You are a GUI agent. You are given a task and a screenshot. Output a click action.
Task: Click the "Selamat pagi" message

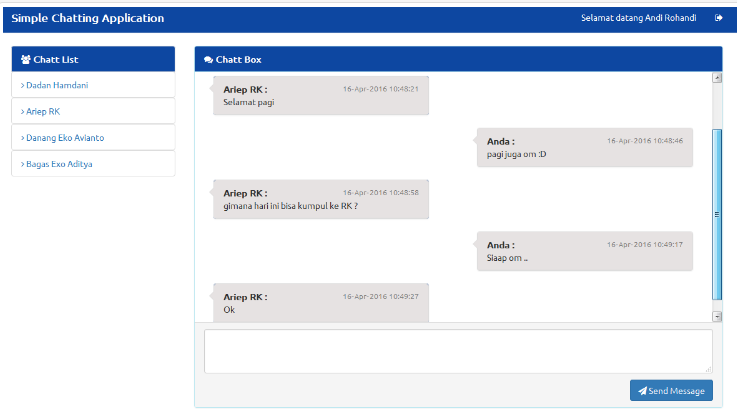coord(249,103)
